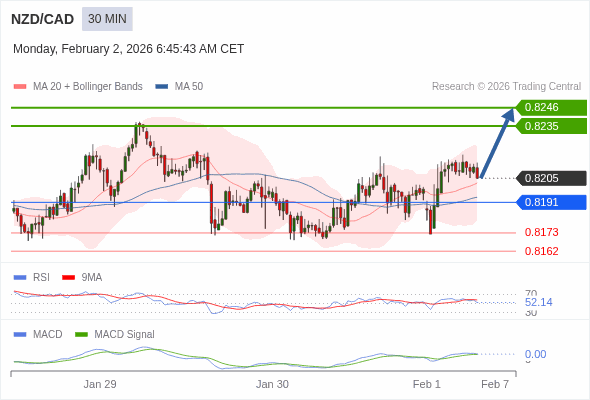Click the MA 20 + Bollinger Bands label
The width and height of the screenshot is (590, 400).
point(88,87)
